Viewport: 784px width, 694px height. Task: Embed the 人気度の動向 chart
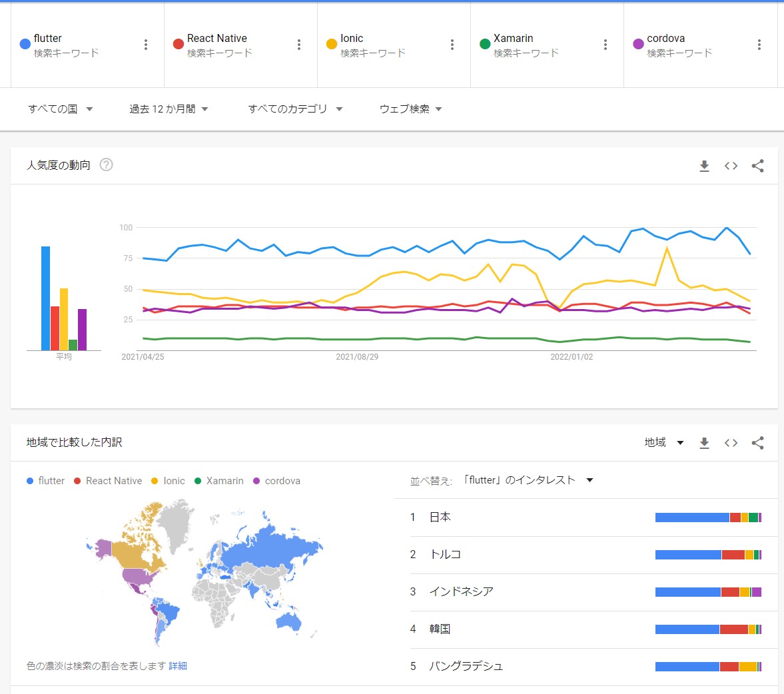731,166
